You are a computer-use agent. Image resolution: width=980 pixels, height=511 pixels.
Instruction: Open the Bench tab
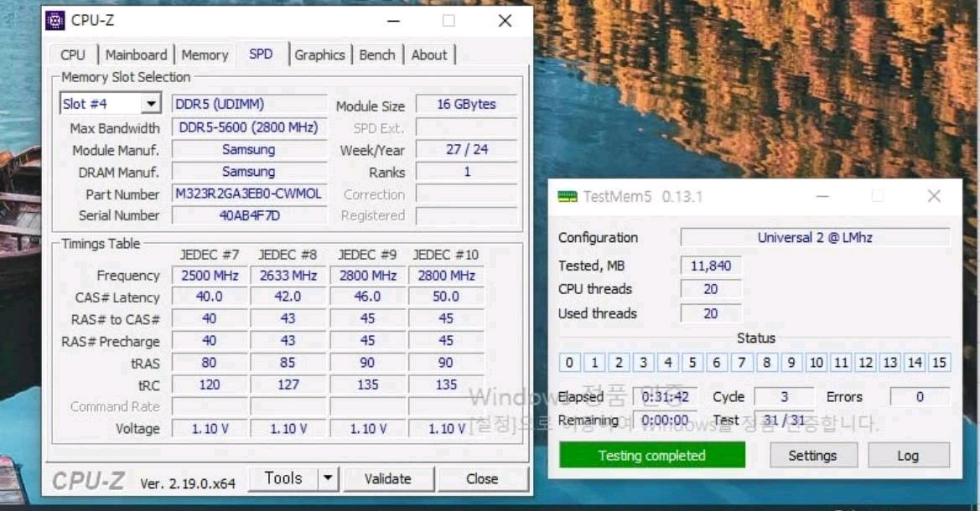377,55
